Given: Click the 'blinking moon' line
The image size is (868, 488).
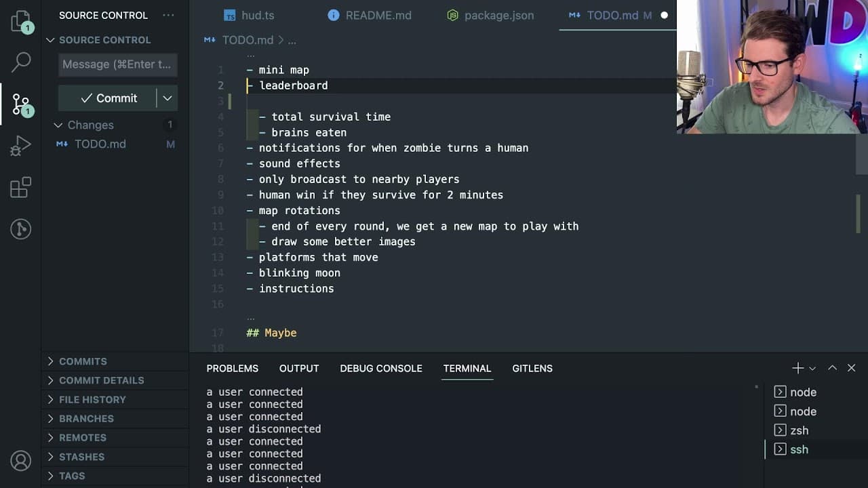Looking at the screenshot, I should coord(299,272).
